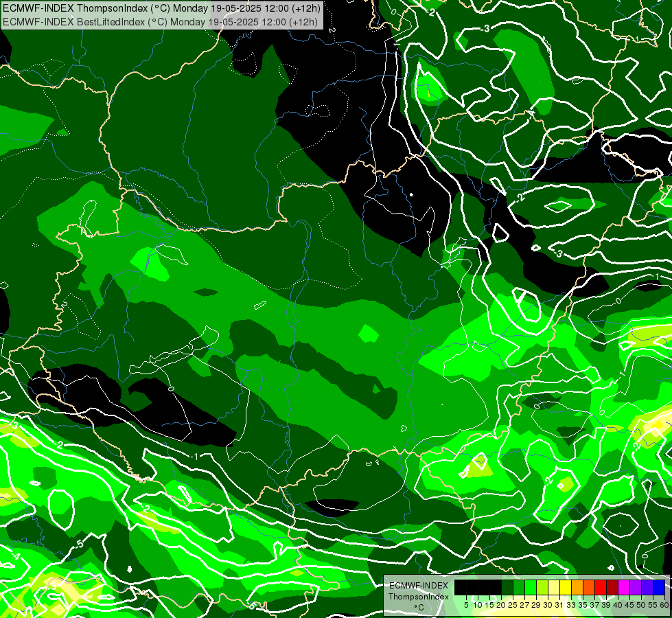Click the ThompsonIndex label in the legend box
This screenshot has width=672, height=618.
[419, 597]
